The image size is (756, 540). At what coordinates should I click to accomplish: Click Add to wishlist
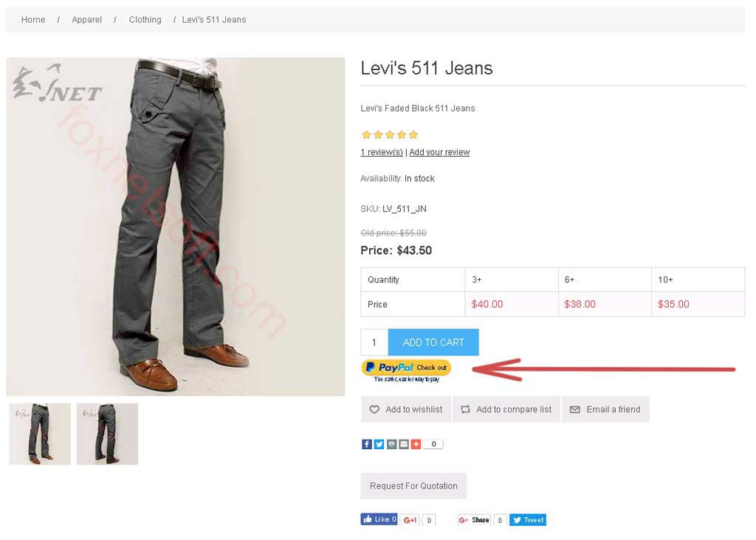click(406, 409)
